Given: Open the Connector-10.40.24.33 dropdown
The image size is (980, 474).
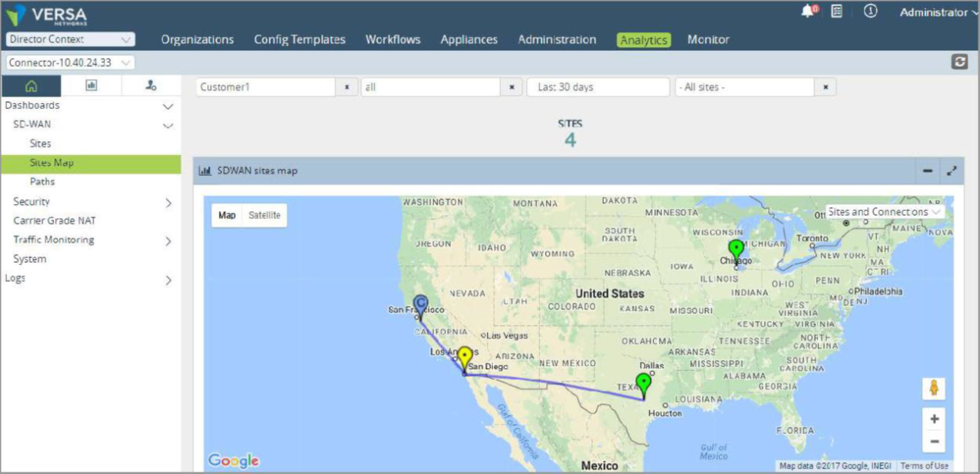Looking at the screenshot, I should pyautogui.click(x=70, y=62).
